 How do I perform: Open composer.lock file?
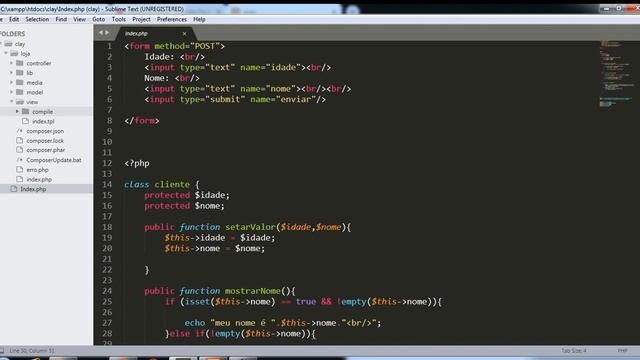point(45,141)
